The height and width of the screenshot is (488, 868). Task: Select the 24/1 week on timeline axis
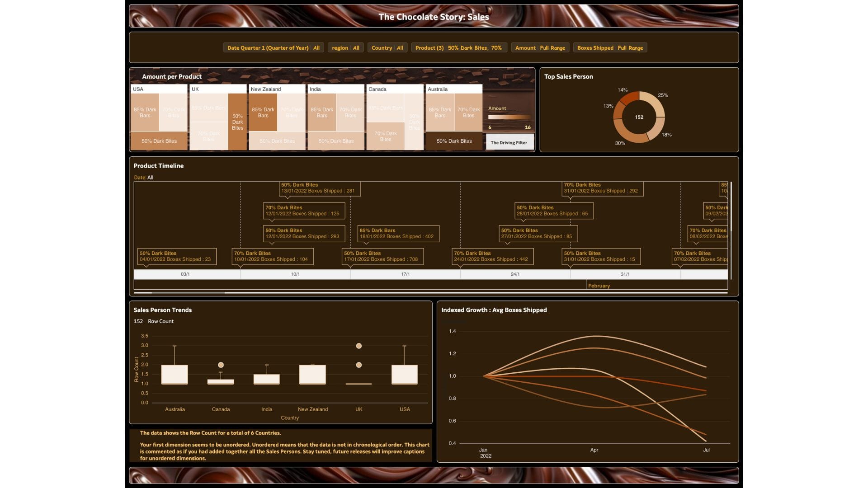pyautogui.click(x=515, y=274)
